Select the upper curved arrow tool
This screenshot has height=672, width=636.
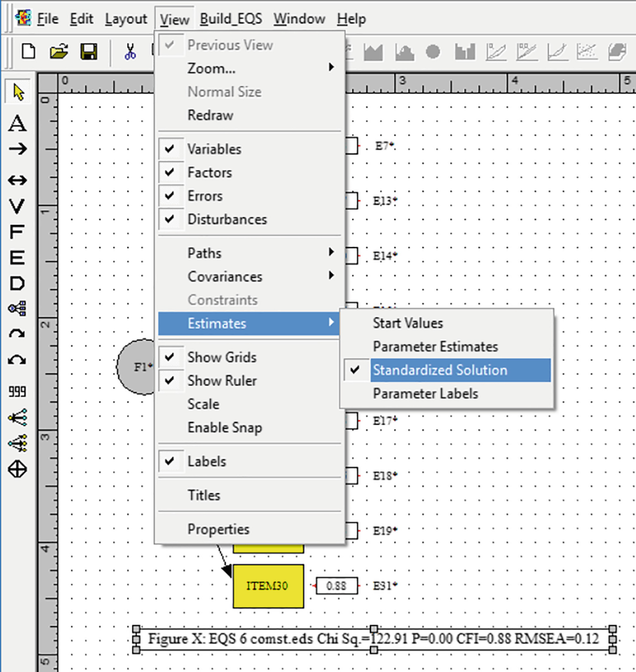click(17, 334)
